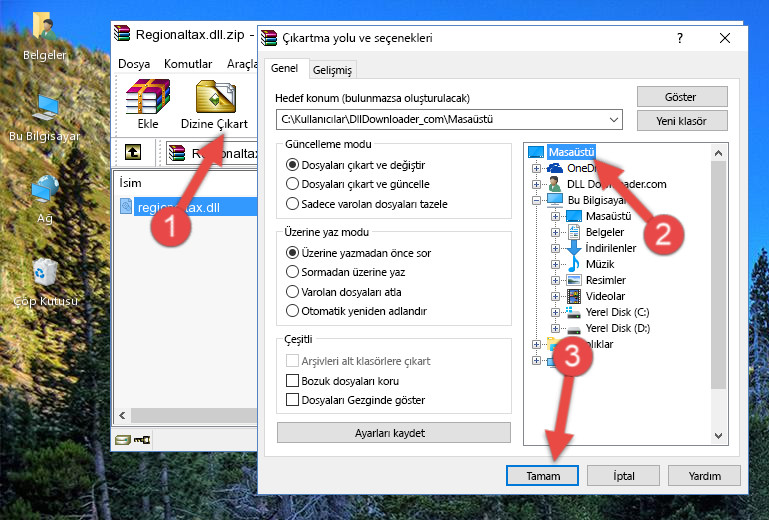The image size is (769, 520).
Task: Click the tree scrollbar down arrow
Action: 718,436
